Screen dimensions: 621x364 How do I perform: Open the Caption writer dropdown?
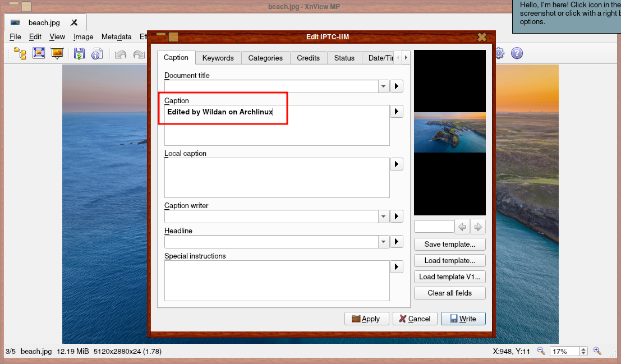coord(383,216)
